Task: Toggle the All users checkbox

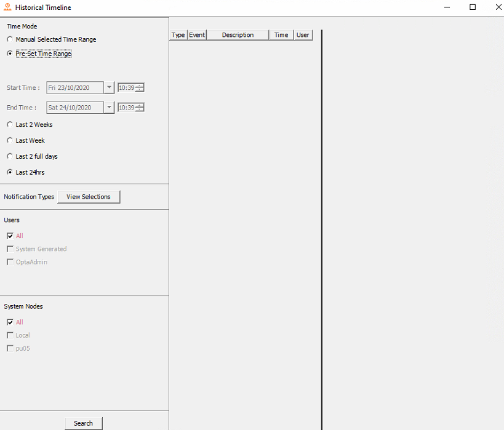Action: tap(10, 236)
